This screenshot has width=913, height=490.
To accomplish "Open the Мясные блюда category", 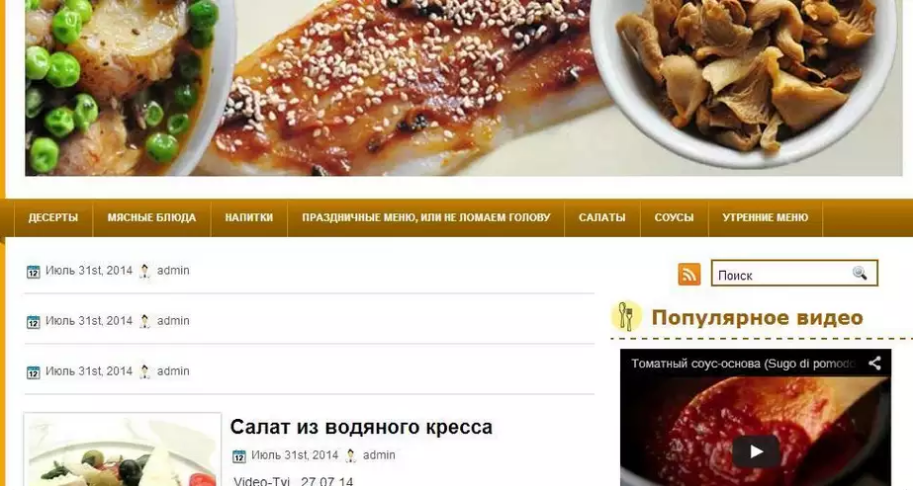I will pyautogui.click(x=151, y=218).
